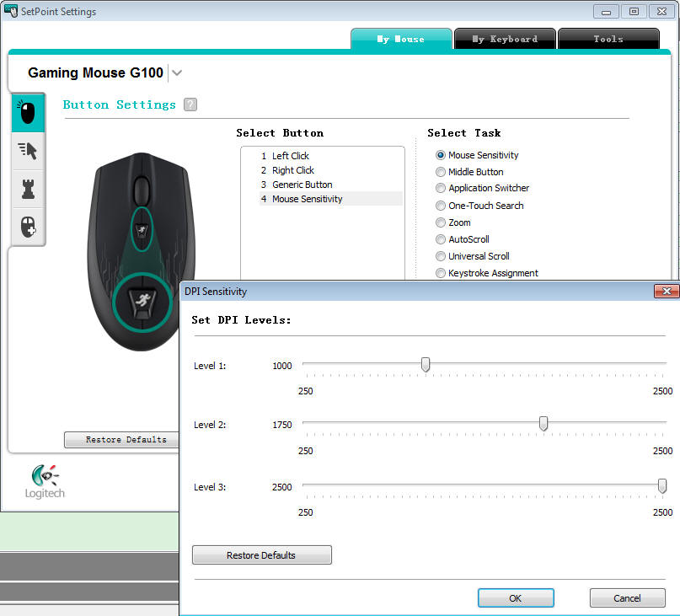
Task: Select the Zoom task radio button
Action: [x=441, y=222]
